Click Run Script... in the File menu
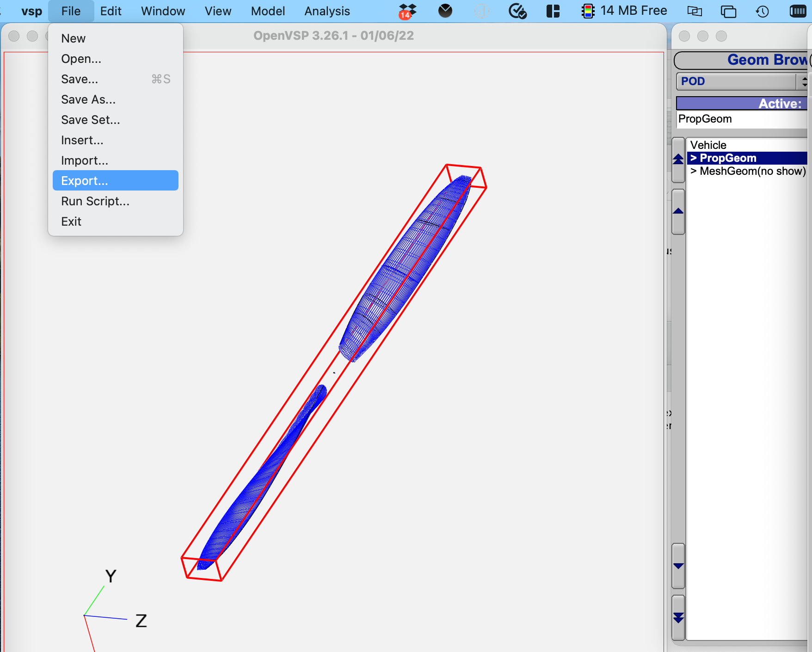 click(95, 201)
